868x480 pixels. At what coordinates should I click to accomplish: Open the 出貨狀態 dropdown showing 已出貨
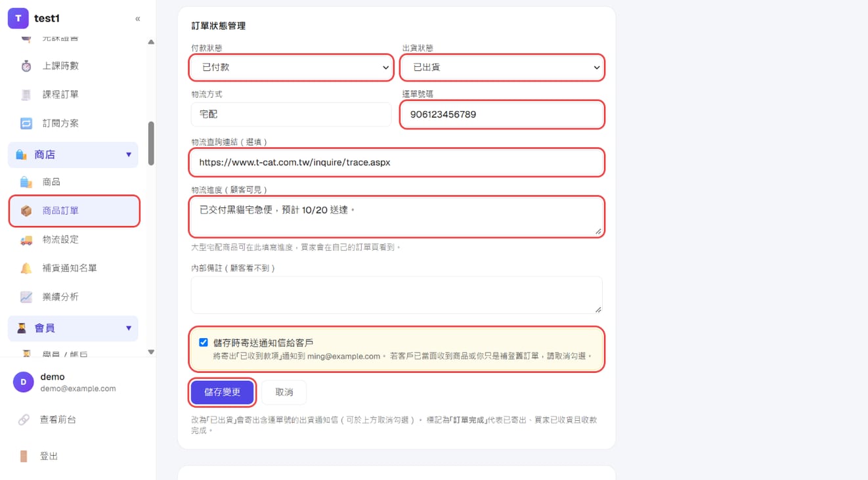[502, 67]
